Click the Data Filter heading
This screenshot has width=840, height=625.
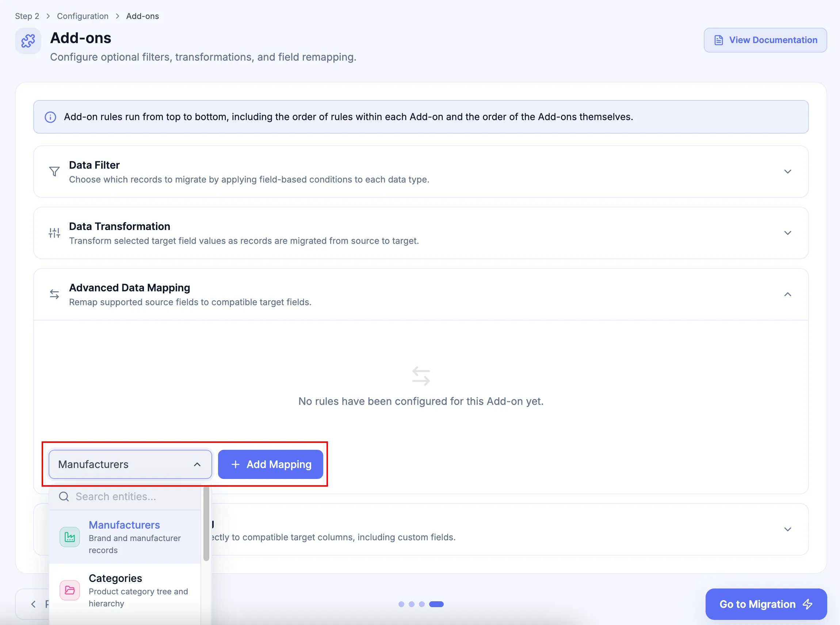point(94,165)
